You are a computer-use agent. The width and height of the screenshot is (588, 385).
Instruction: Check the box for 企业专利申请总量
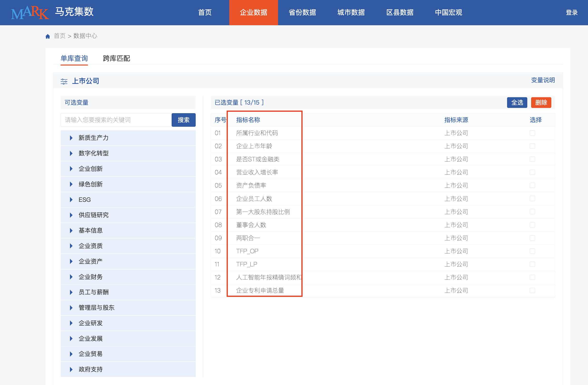pos(532,290)
